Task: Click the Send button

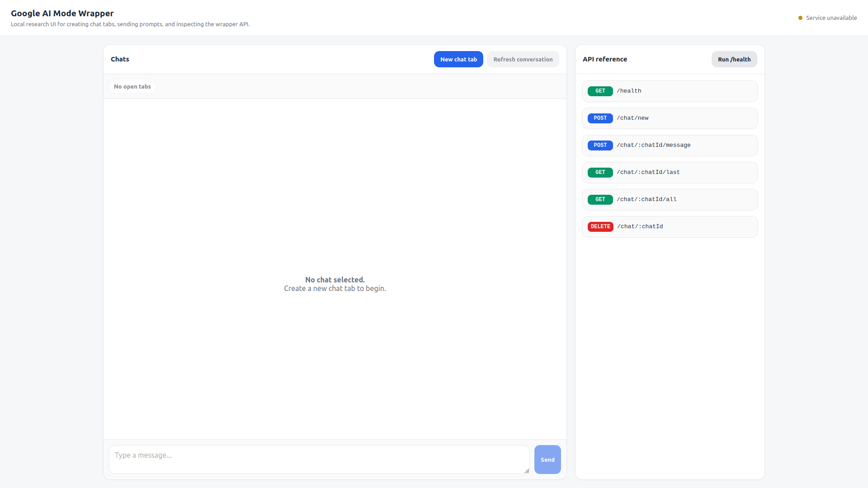Action: point(547,460)
